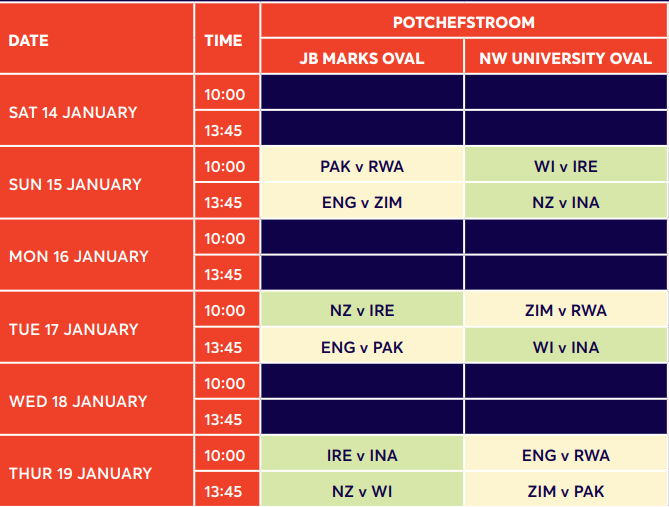
Task: Click the NZ v WI match
Action: (x=362, y=490)
